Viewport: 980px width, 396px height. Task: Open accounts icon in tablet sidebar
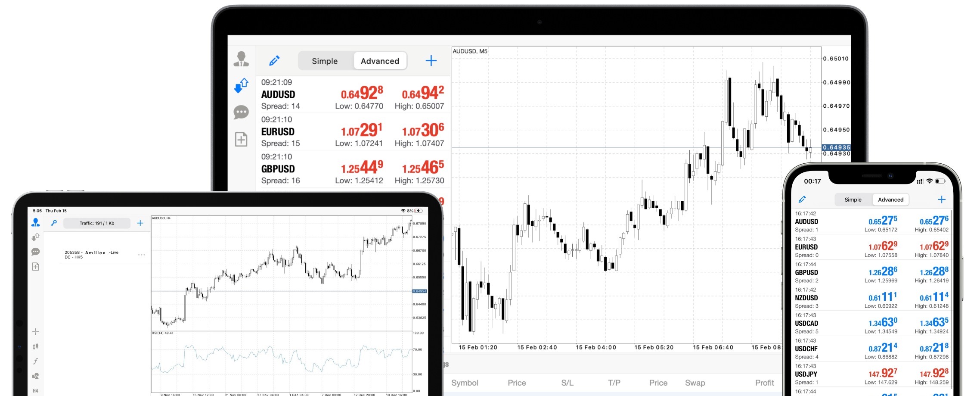point(36,222)
